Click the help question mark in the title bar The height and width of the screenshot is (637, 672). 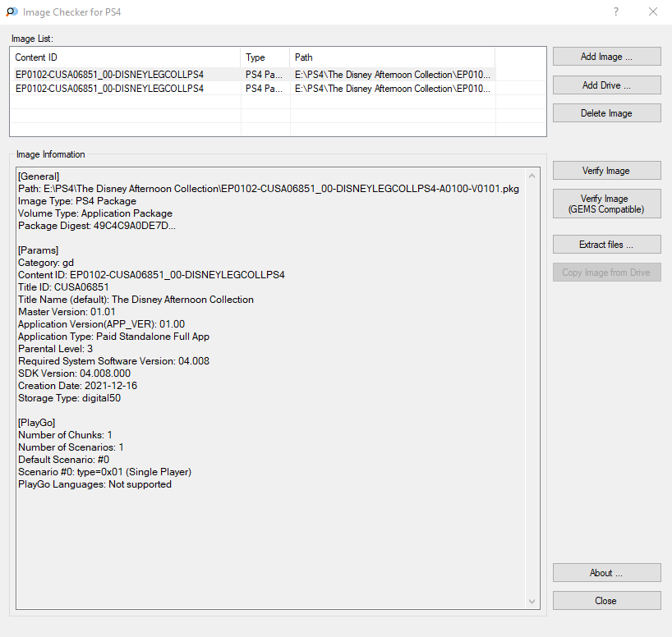coord(616,11)
